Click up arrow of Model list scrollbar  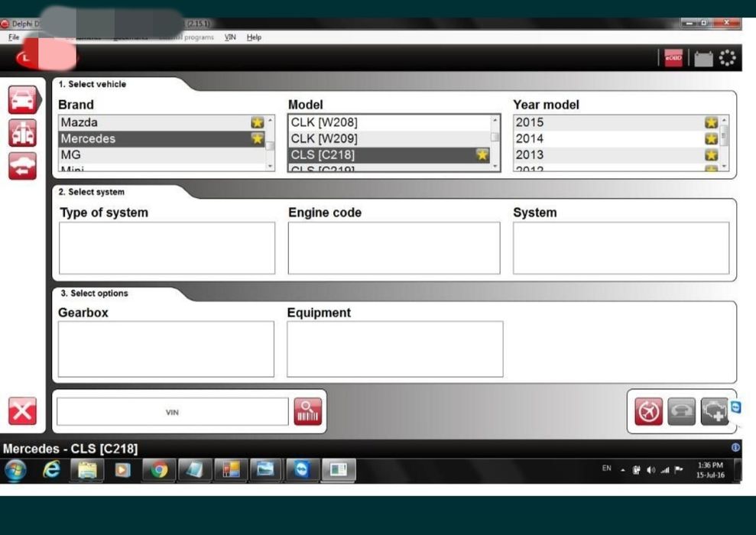click(x=495, y=119)
